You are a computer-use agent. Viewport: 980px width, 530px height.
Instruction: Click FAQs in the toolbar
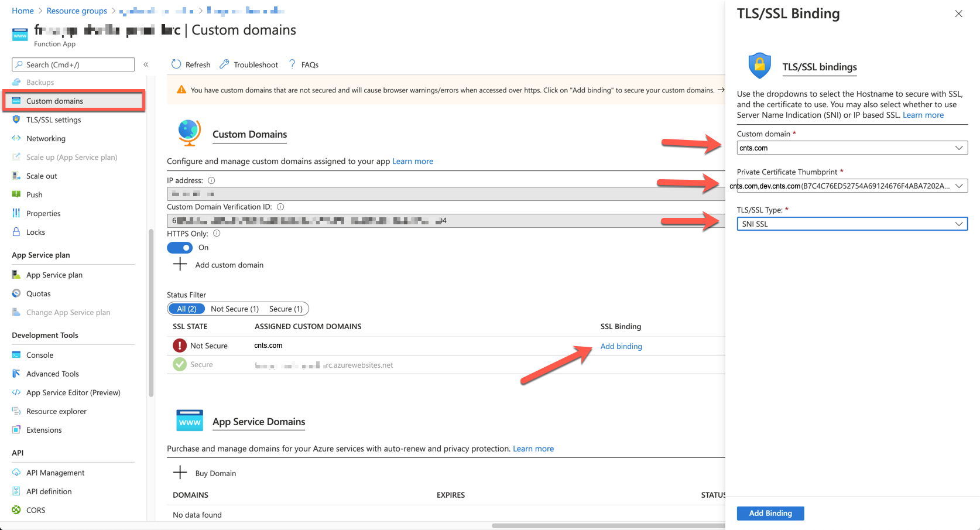[x=304, y=64]
